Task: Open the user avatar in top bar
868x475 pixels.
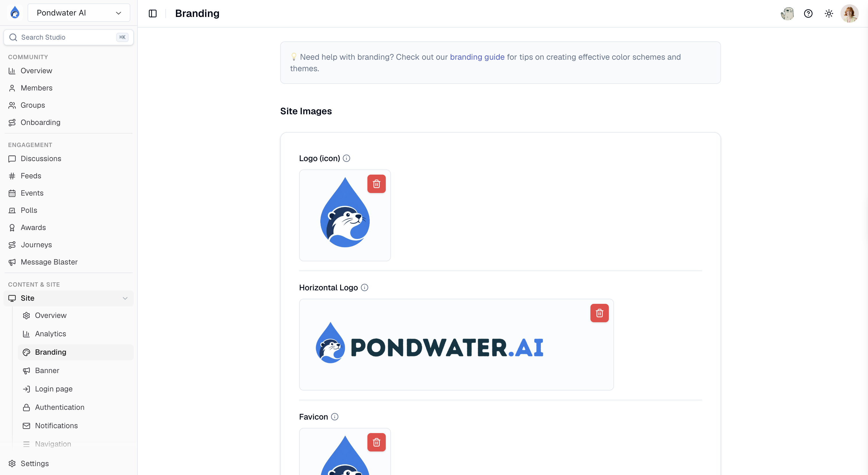Action: 849,13
